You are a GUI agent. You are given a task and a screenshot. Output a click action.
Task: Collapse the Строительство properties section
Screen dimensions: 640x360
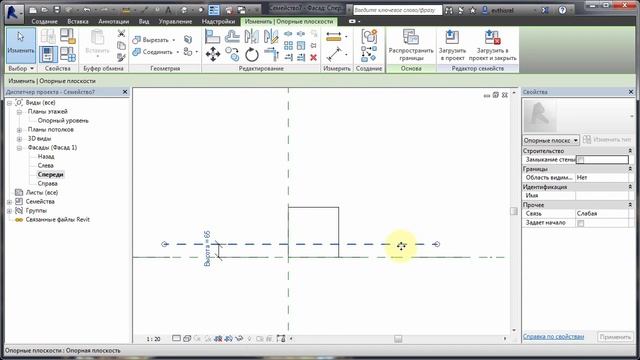tap(630, 151)
